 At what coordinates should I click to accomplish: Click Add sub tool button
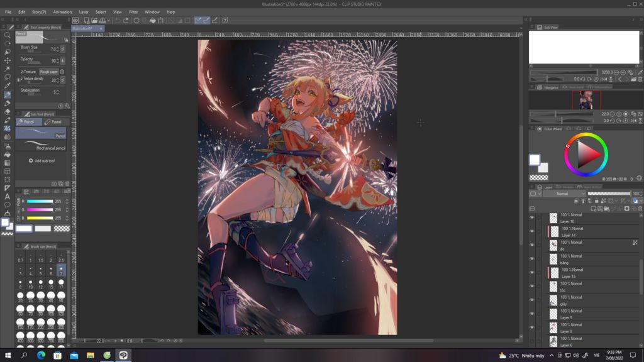[x=42, y=161]
